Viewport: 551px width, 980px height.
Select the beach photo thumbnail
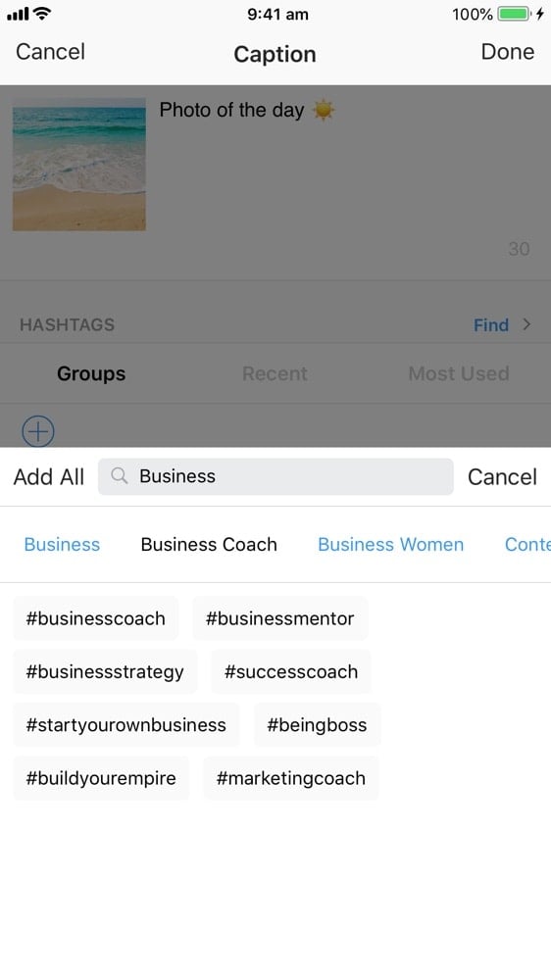coord(79,165)
